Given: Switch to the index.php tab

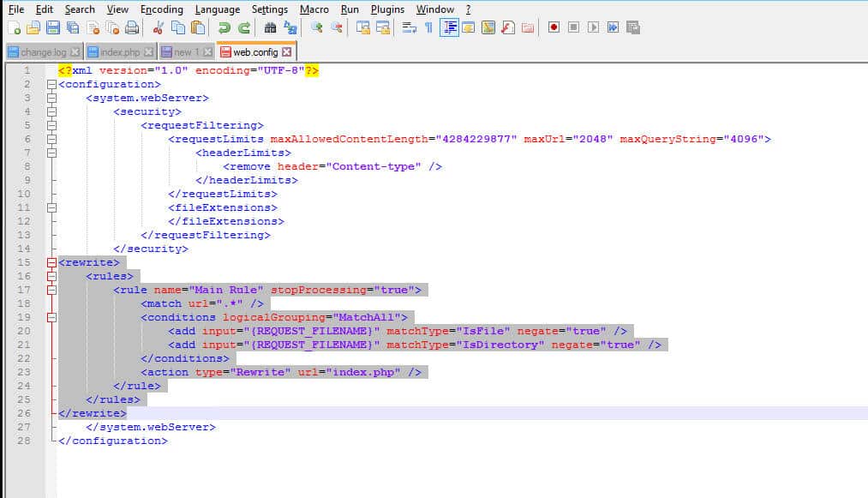Looking at the screenshot, I should 120,52.
